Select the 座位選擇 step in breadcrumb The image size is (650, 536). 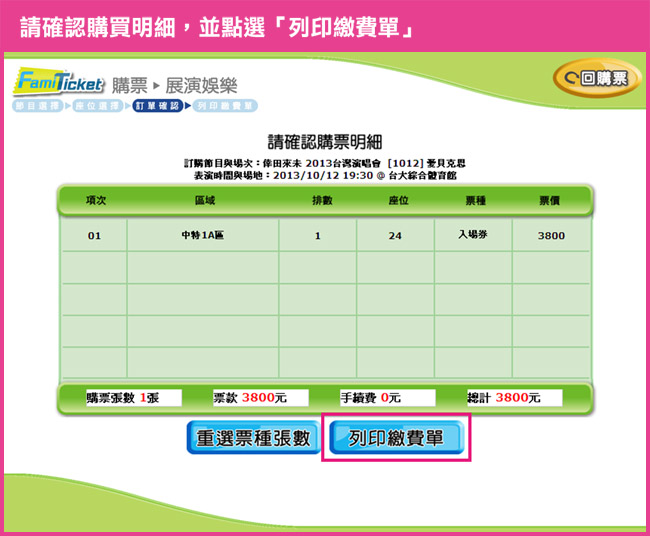pos(97,105)
